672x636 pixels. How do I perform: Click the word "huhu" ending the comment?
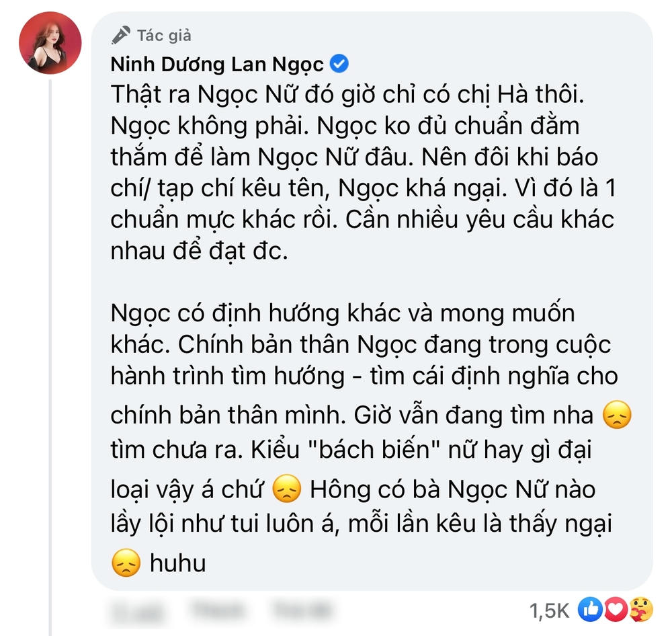(x=178, y=563)
